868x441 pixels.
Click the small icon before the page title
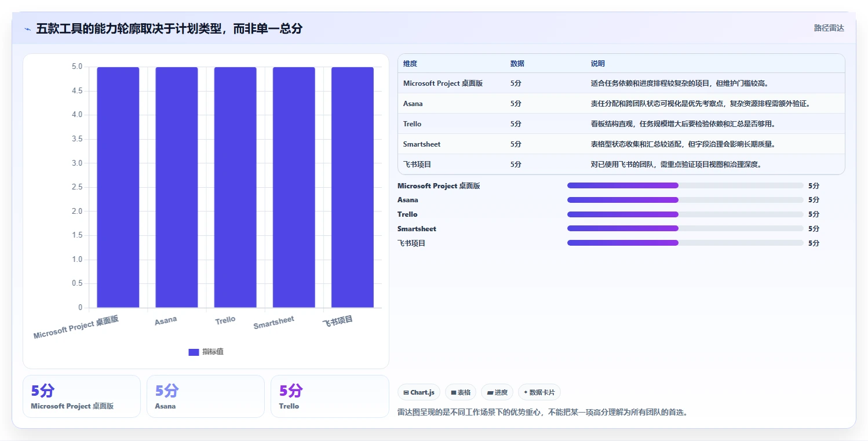(x=27, y=29)
